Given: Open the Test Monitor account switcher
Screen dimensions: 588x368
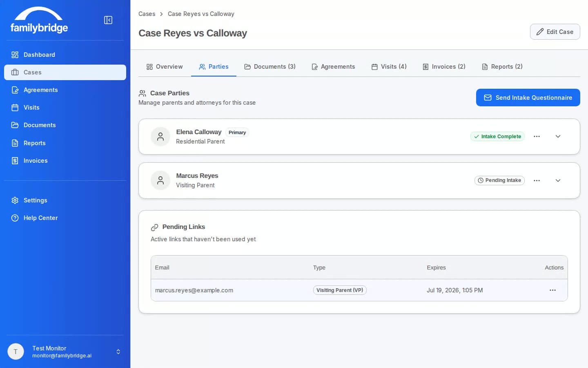Looking at the screenshot, I should (x=118, y=352).
